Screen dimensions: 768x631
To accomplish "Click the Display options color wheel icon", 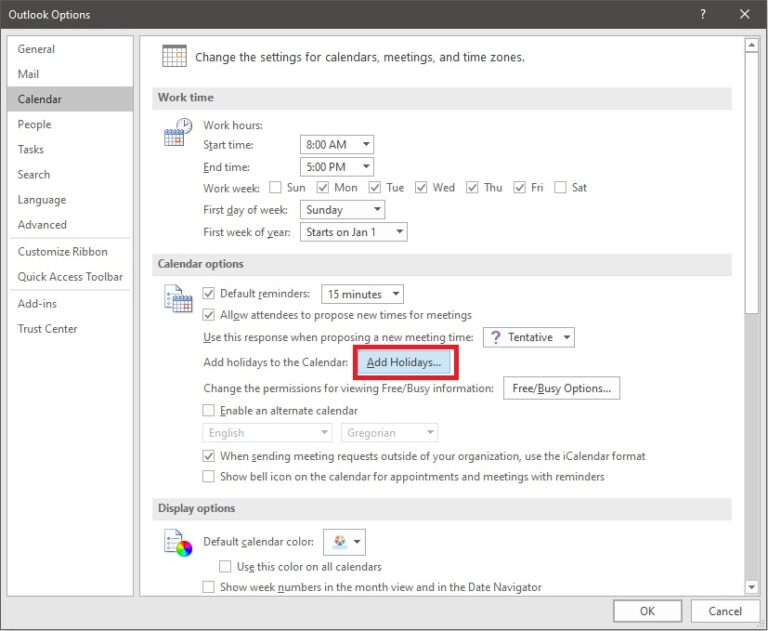I will coord(177,543).
